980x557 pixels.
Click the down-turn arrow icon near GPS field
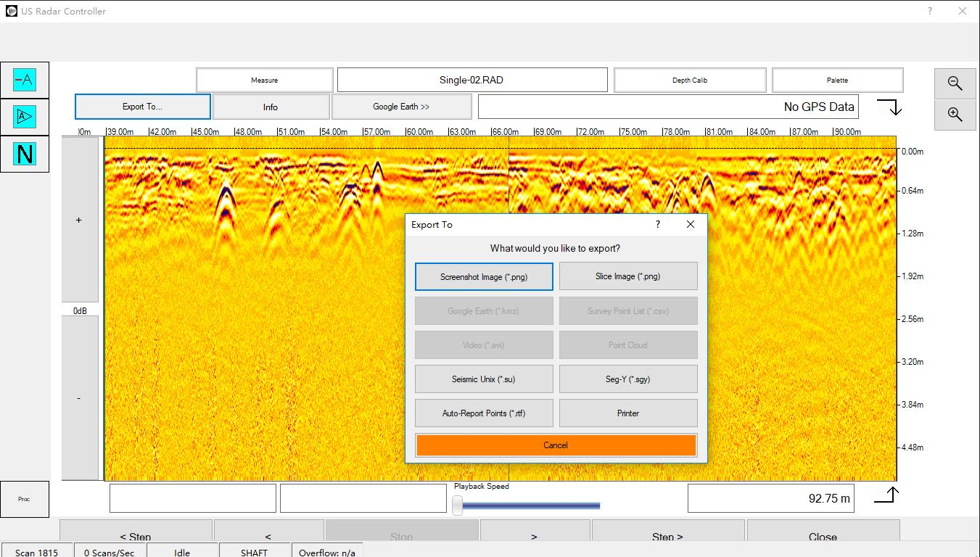pos(889,107)
